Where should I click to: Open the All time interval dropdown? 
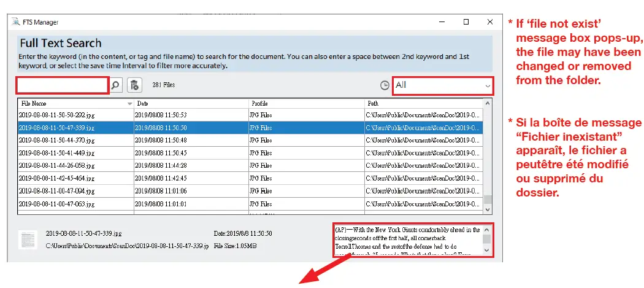(x=443, y=85)
